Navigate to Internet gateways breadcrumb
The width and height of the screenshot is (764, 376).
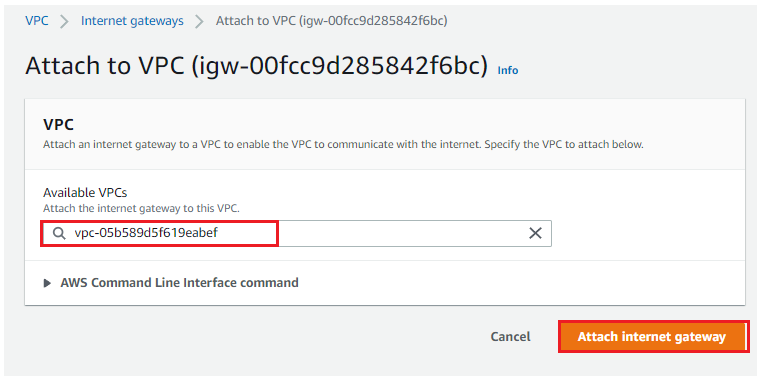(x=132, y=21)
